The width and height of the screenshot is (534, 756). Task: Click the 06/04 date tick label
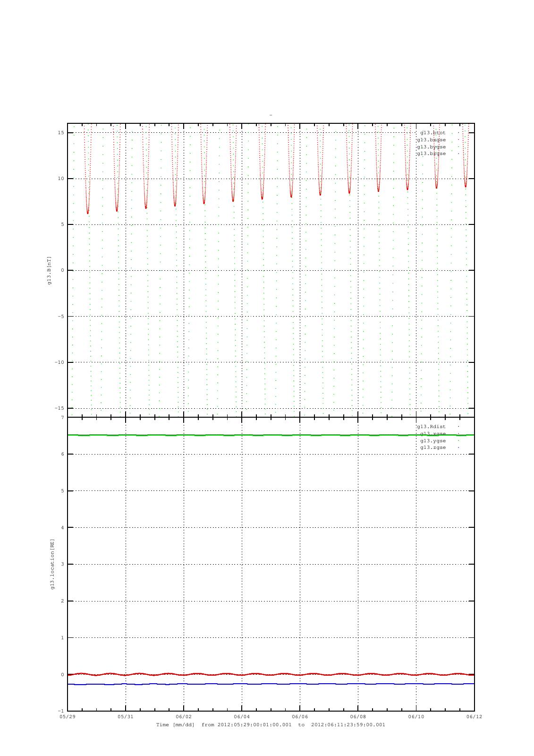(x=242, y=716)
